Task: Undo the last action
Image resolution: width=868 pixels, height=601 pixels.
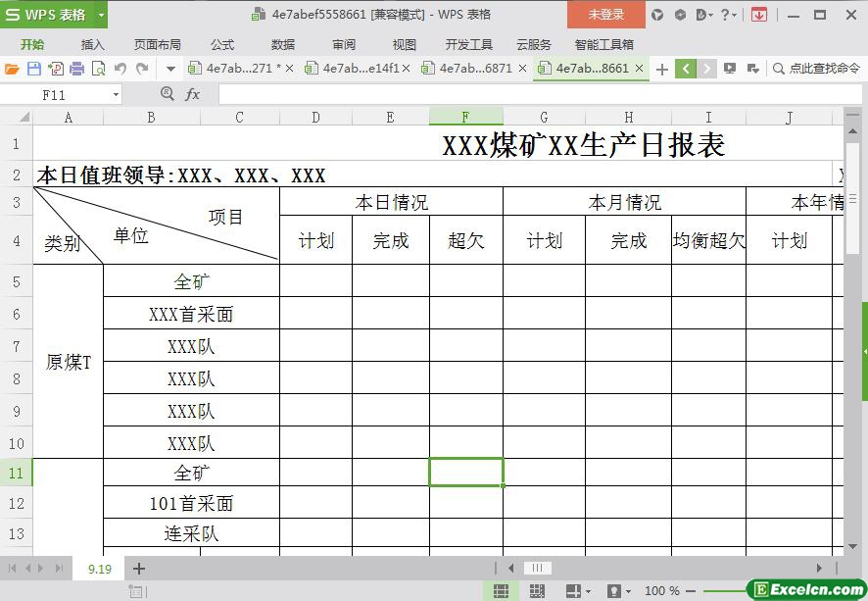Action: tap(121, 69)
